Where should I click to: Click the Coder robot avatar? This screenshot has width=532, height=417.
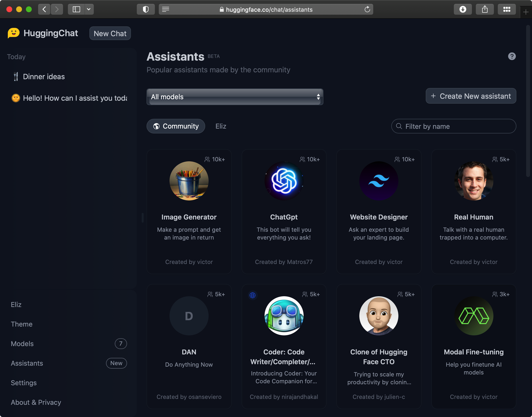point(284,316)
